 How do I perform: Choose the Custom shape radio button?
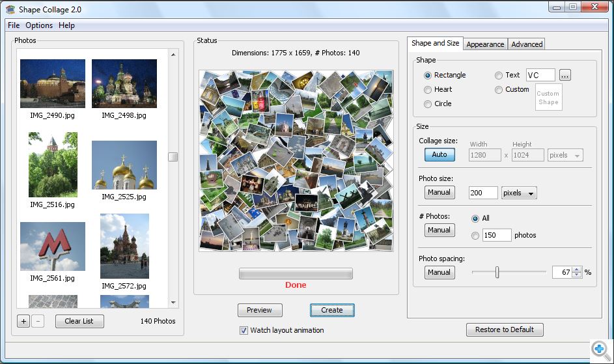pos(499,90)
